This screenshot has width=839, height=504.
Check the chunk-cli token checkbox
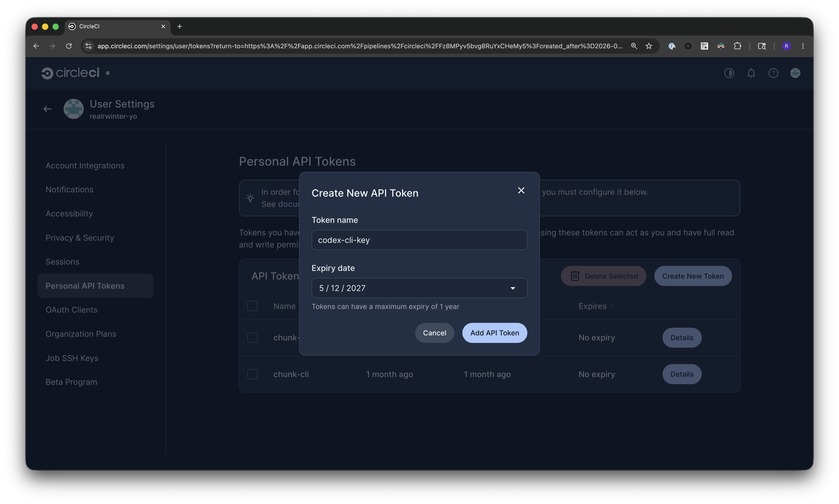(252, 374)
